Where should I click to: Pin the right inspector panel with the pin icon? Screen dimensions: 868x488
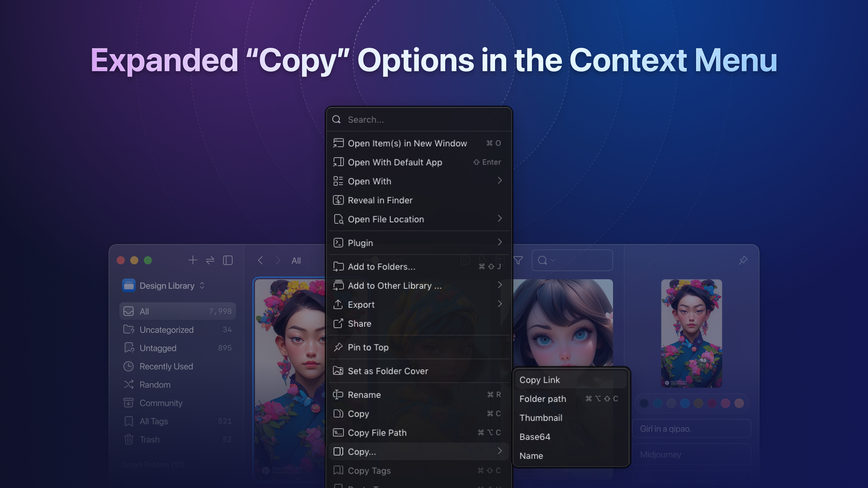[743, 260]
